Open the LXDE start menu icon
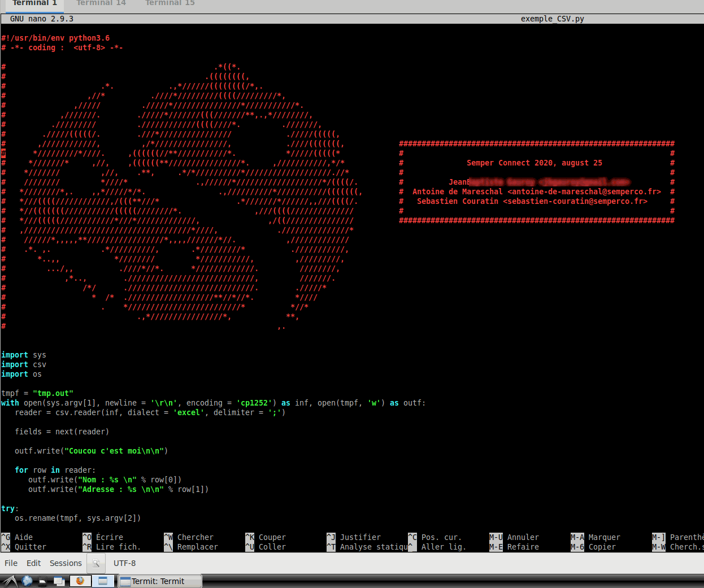 10,581
